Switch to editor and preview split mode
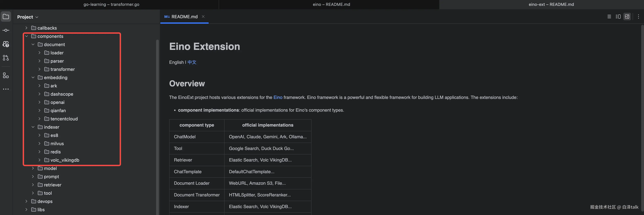This screenshot has height=215, width=644. click(x=618, y=17)
